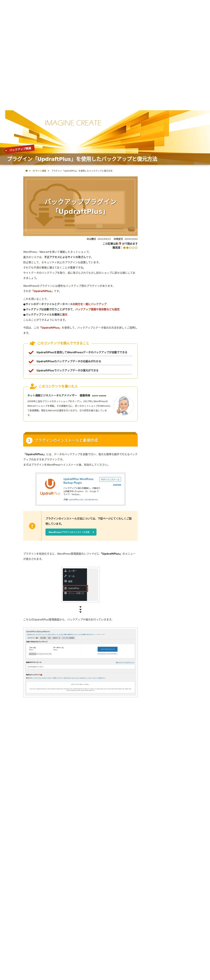This screenshot has width=210, height=980.
Task: Click the home icon in the breadcrumb
Action: pyautogui.click(x=26, y=171)
